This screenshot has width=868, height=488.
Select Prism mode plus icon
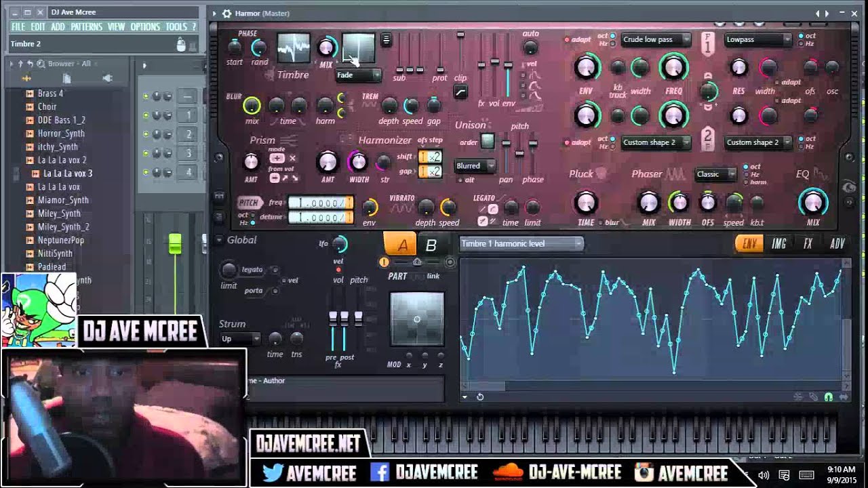(277, 158)
